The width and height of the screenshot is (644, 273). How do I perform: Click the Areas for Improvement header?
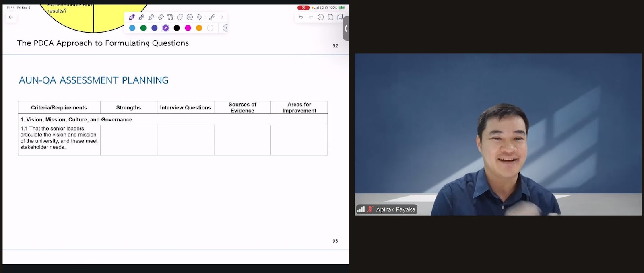[x=299, y=107]
